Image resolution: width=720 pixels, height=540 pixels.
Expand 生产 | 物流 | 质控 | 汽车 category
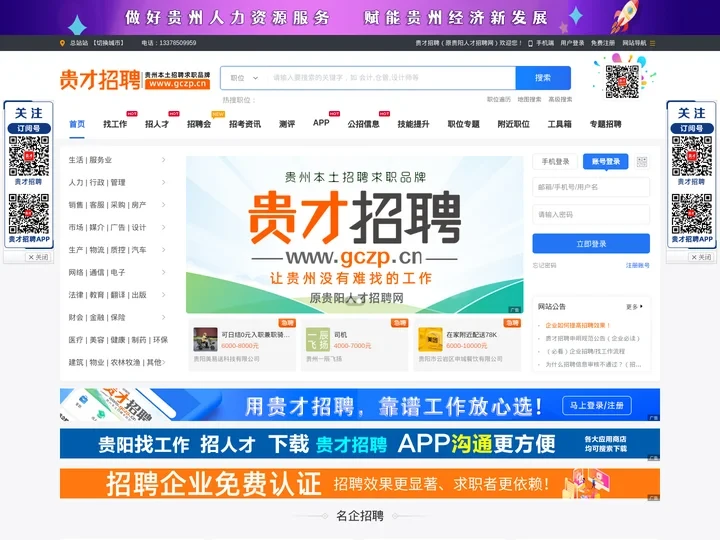117,250
